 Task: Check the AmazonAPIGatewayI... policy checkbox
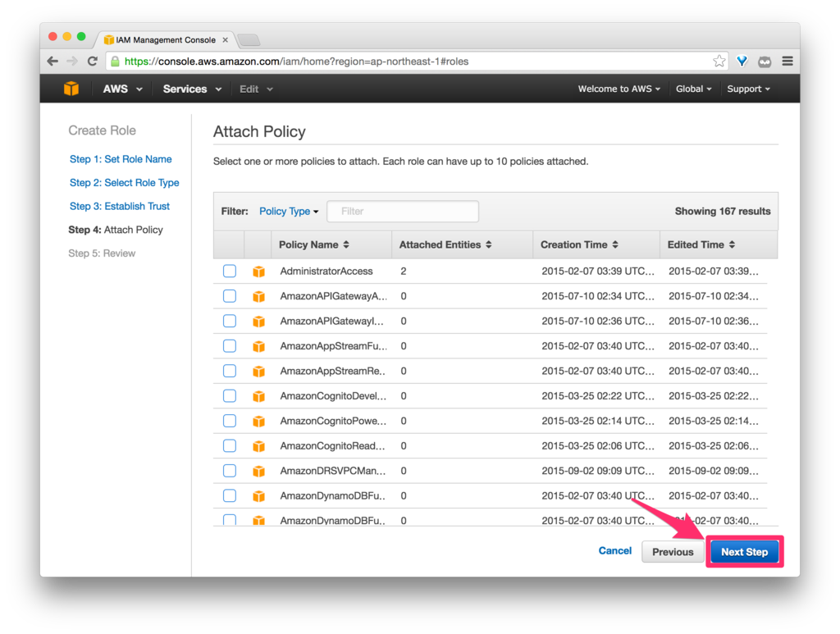[230, 321]
